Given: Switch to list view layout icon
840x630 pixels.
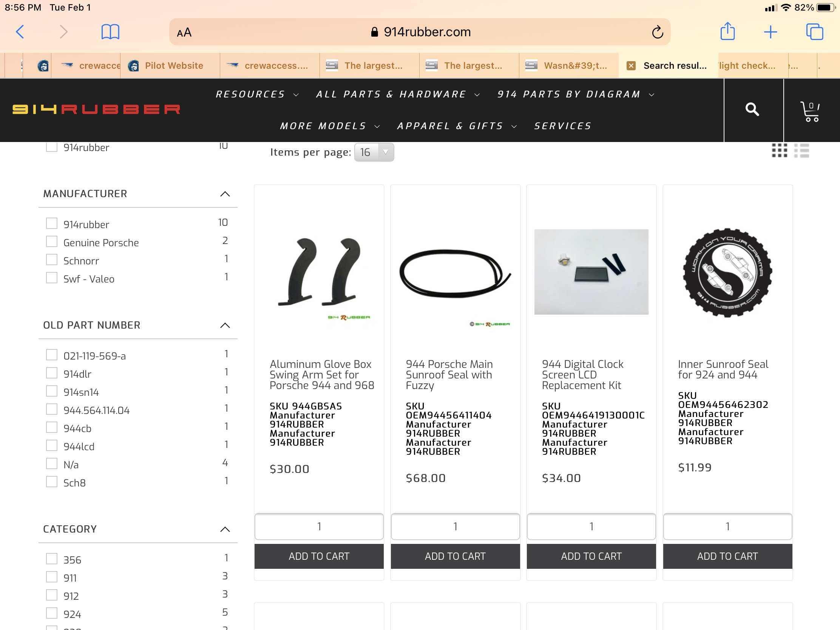Looking at the screenshot, I should click(x=801, y=150).
